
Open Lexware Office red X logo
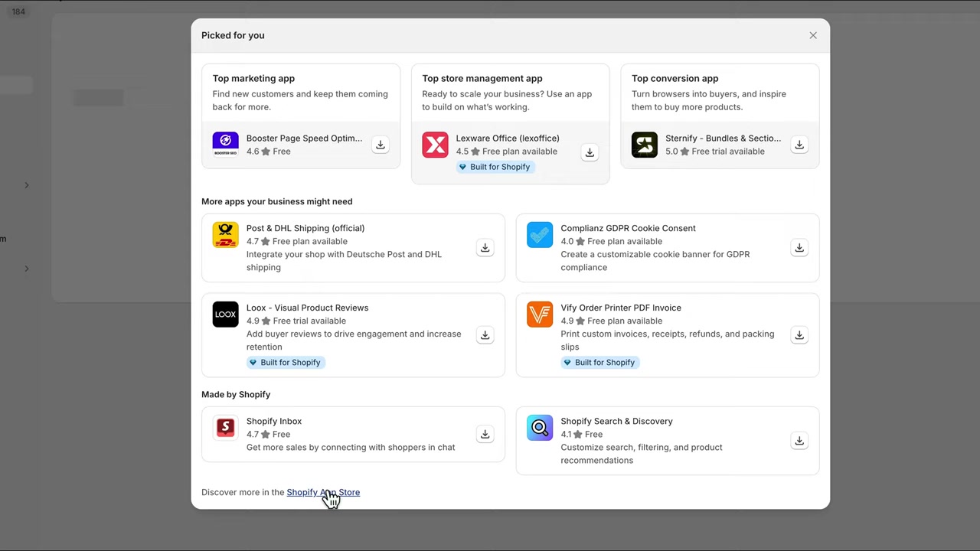435,145
